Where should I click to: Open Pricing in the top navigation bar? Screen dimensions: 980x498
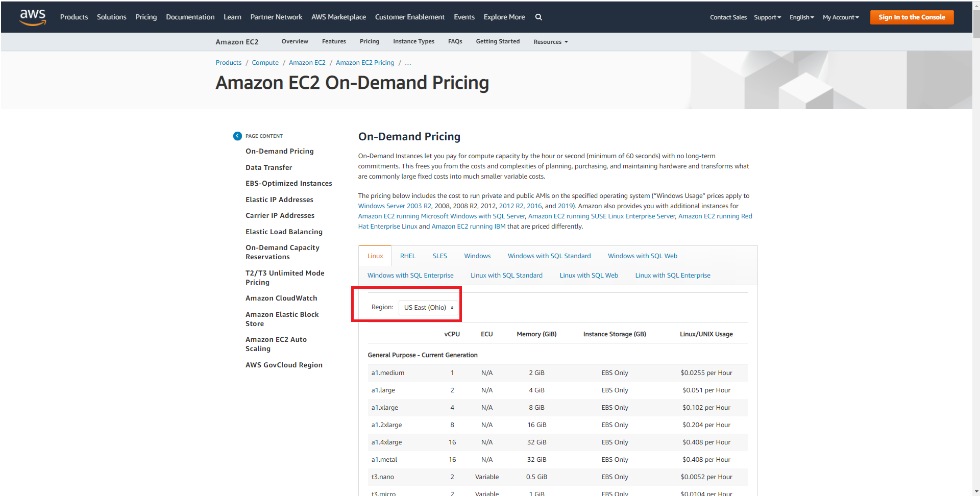(x=146, y=17)
